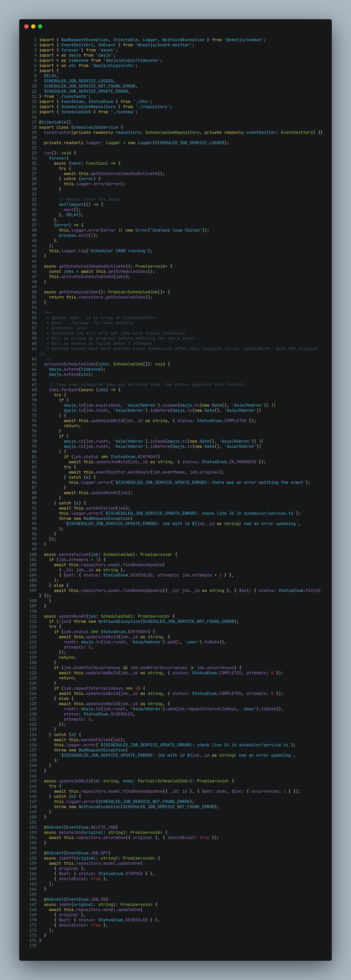Click the setTimeout call on line 33
The height and width of the screenshot is (980, 351).
(71, 205)
